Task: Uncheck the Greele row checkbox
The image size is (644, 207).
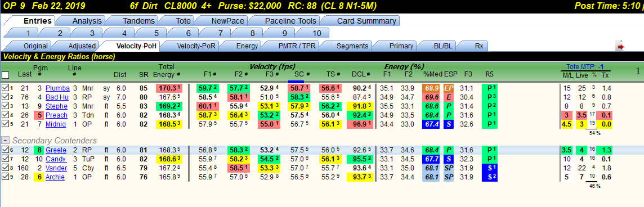Action: (5, 150)
